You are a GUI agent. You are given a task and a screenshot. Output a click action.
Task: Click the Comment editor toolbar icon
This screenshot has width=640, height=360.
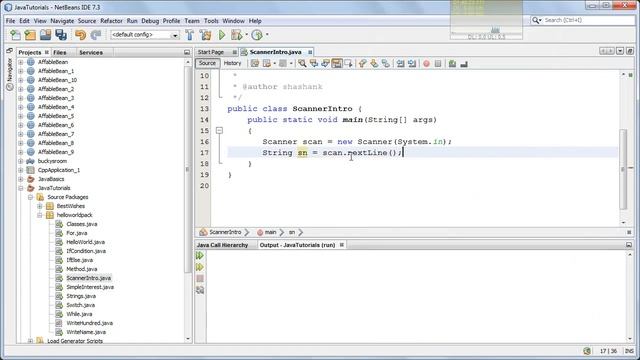452,64
